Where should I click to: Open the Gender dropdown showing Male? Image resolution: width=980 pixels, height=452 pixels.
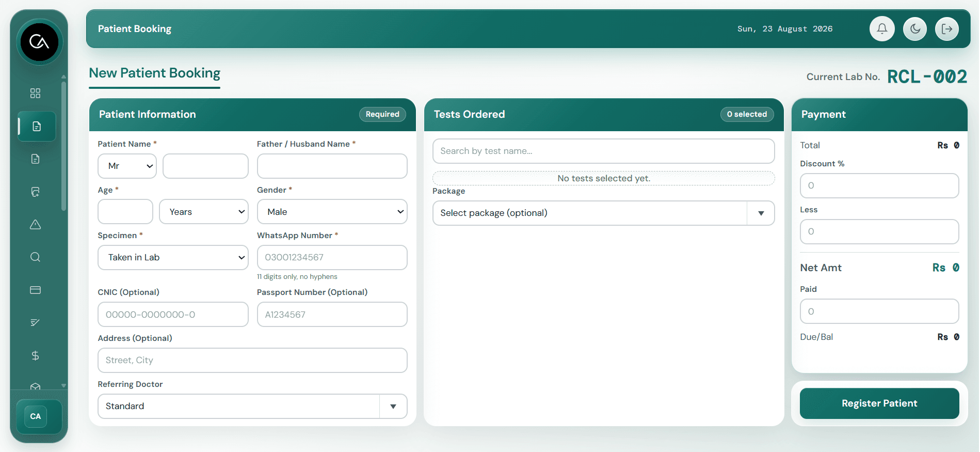[x=332, y=212]
